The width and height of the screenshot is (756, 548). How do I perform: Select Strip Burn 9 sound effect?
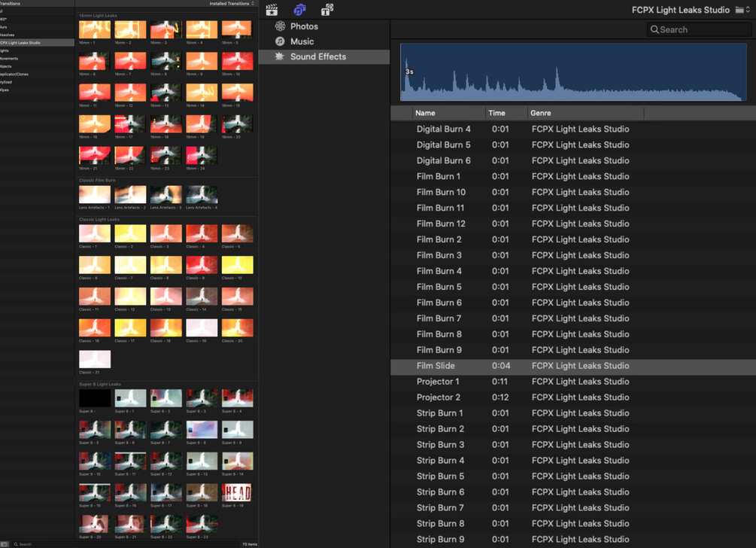tap(572, 539)
